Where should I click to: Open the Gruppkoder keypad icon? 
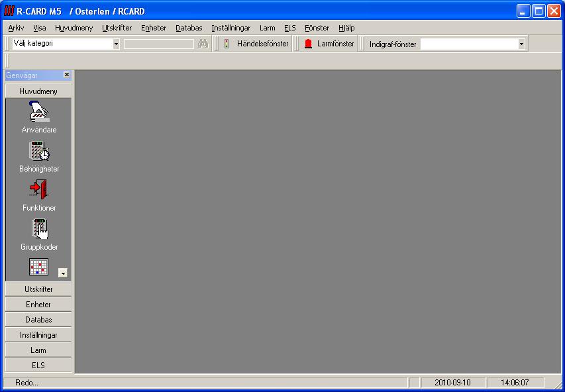click(39, 229)
